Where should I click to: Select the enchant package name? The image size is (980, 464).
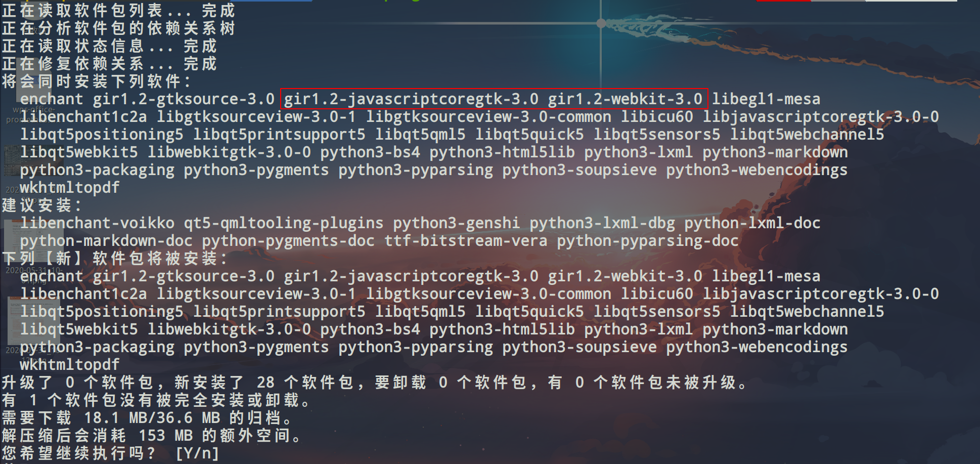point(51,99)
